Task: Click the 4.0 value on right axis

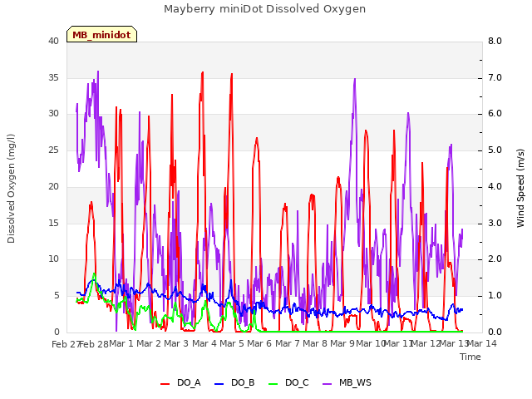Action: [495, 186]
